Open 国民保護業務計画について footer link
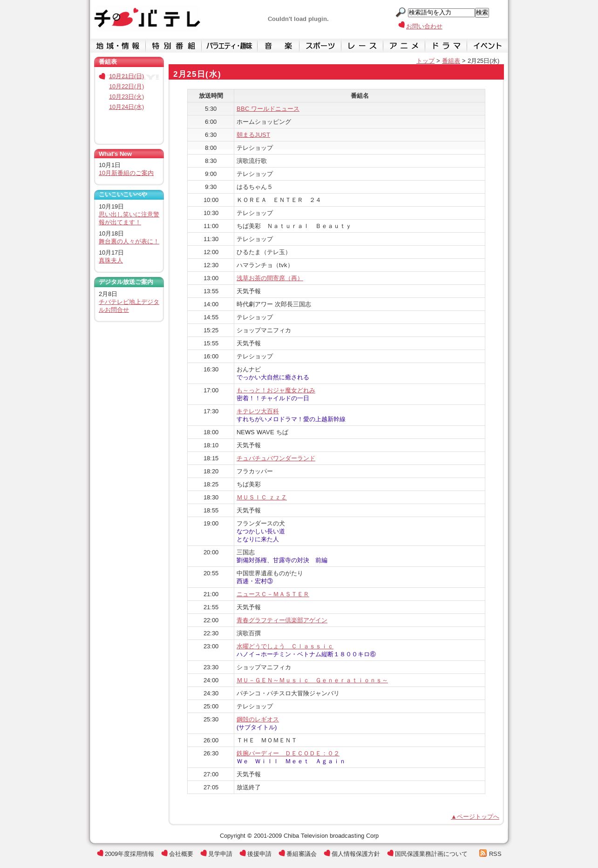The image size is (598, 868). coord(431,854)
